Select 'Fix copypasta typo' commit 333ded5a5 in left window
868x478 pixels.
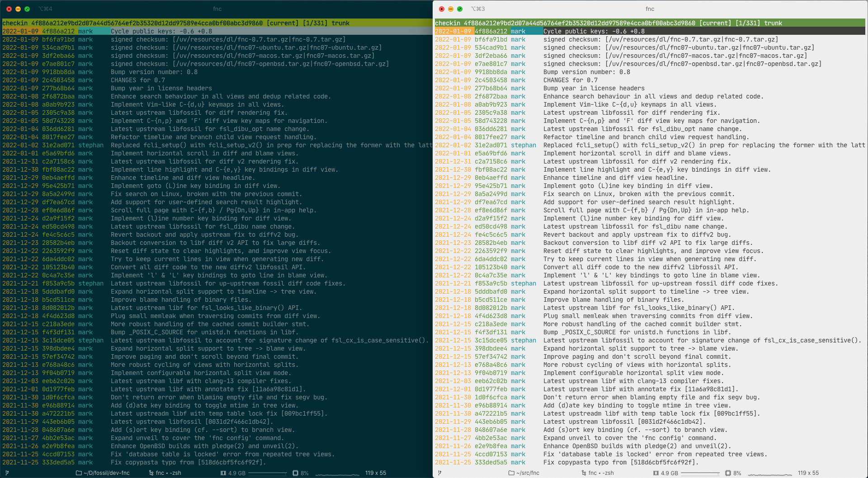tap(217, 462)
